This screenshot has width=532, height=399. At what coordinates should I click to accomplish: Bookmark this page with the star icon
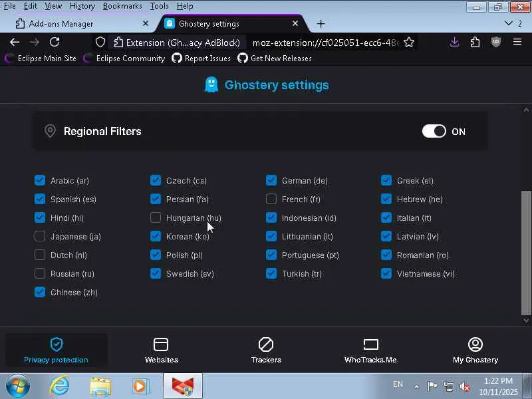409,43
